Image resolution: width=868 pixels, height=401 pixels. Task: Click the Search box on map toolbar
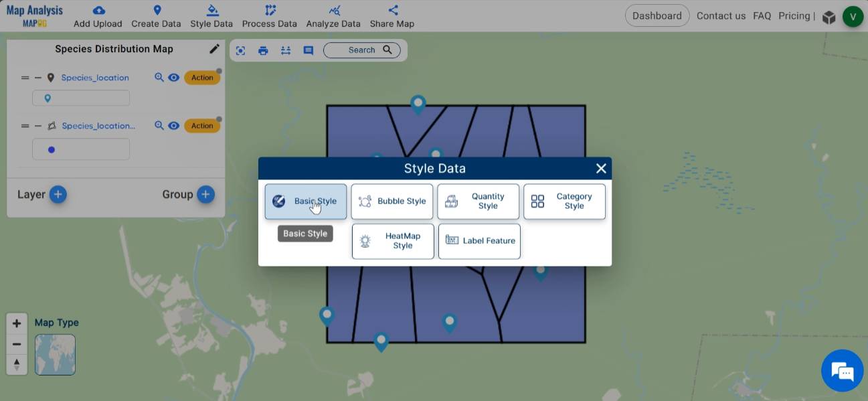pyautogui.click(x=362, y=50)
